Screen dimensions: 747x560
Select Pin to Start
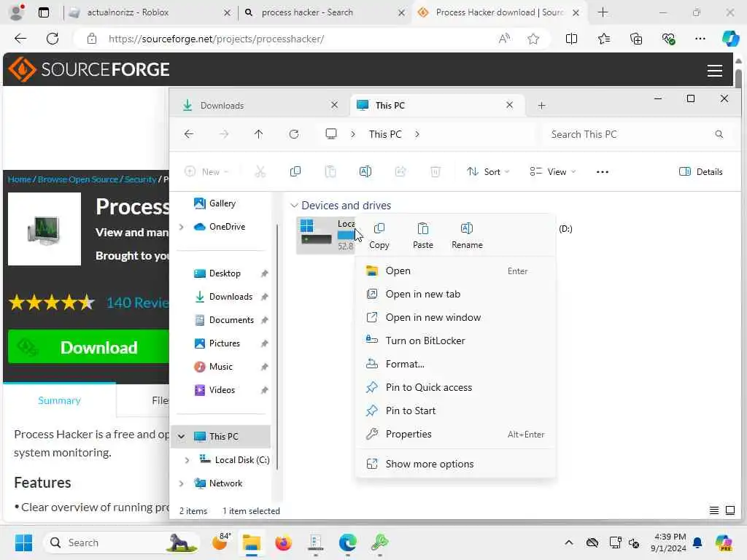click(x=455, y=411)
